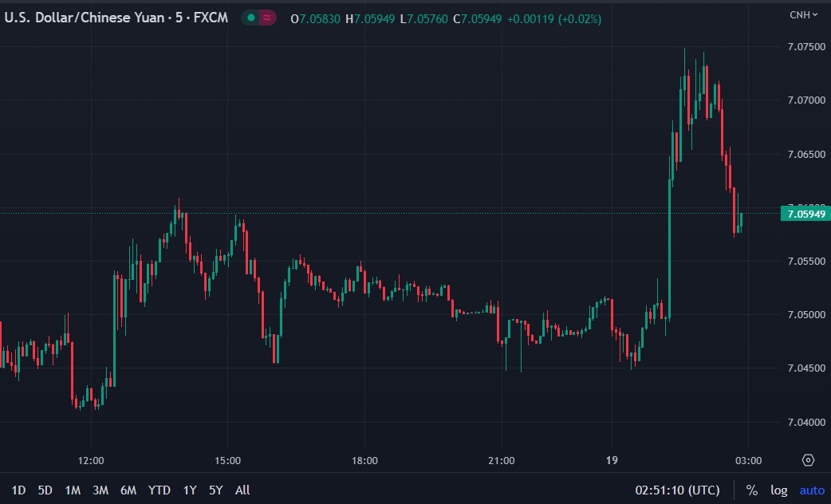This screenshot has width=831, height=504.
Task: Click the change value +0.00119 (+0.02%)
Action: pos(554,19)
